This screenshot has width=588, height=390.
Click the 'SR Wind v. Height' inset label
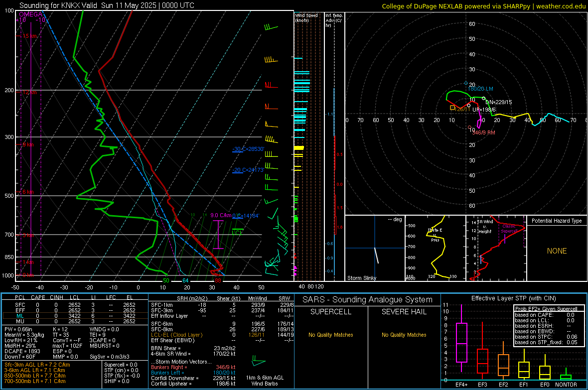[x=485, y=227]
